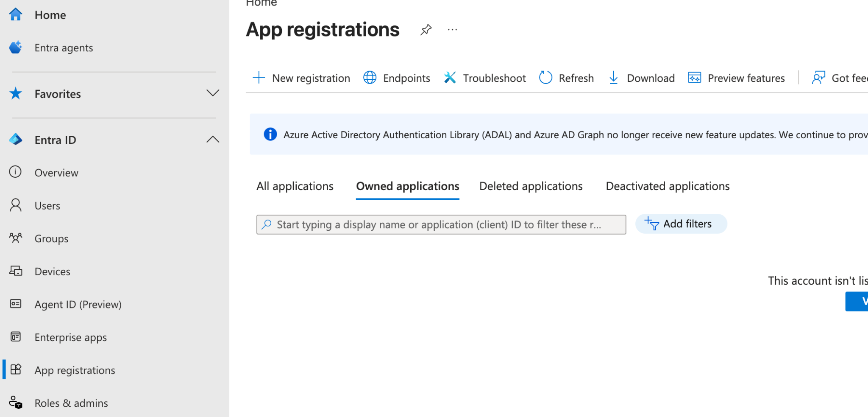Click the Entra ID diamond icon
Image resolution: width=868 pixels, height=417 pixels.
coord(16,139)
